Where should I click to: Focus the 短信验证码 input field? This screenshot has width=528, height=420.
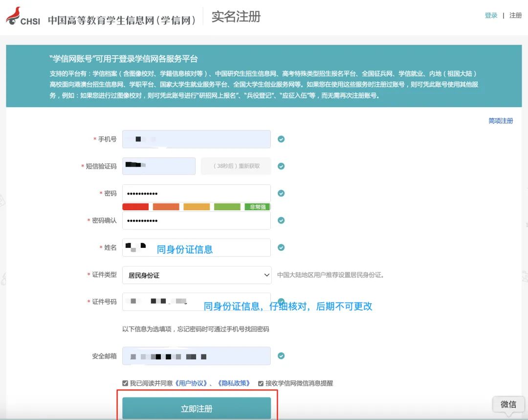(x=159, y=166)
